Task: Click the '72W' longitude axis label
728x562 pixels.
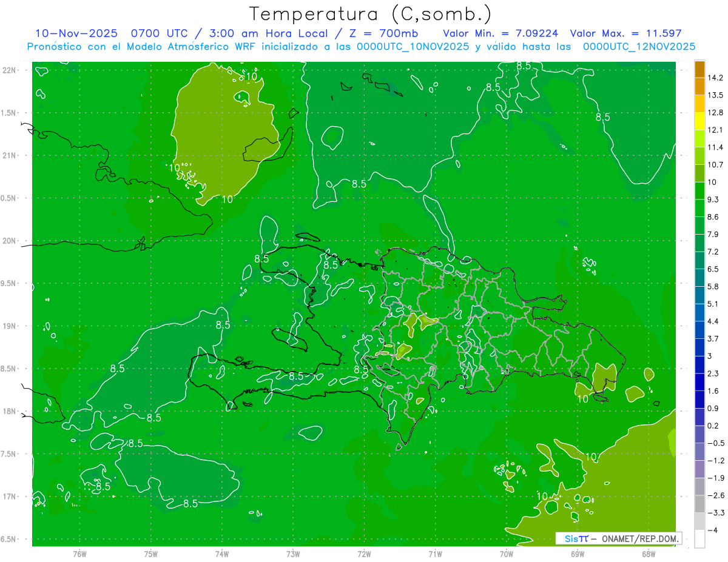Action: click(364, 554)
